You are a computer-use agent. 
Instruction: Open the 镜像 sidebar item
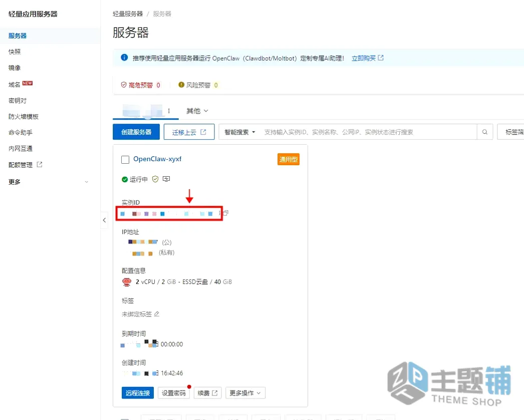15,68
